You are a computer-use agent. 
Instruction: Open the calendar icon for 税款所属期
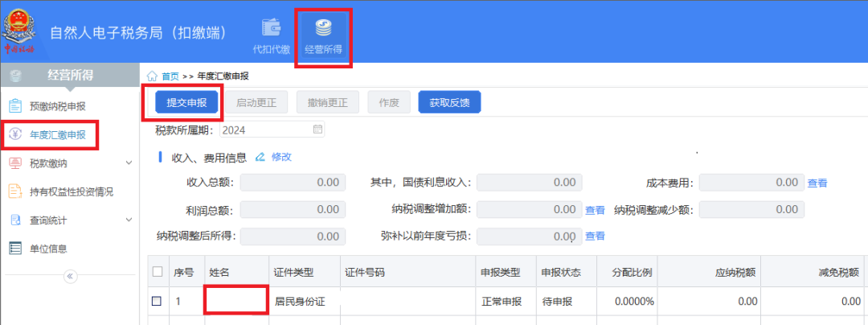[x=317, y=130]
